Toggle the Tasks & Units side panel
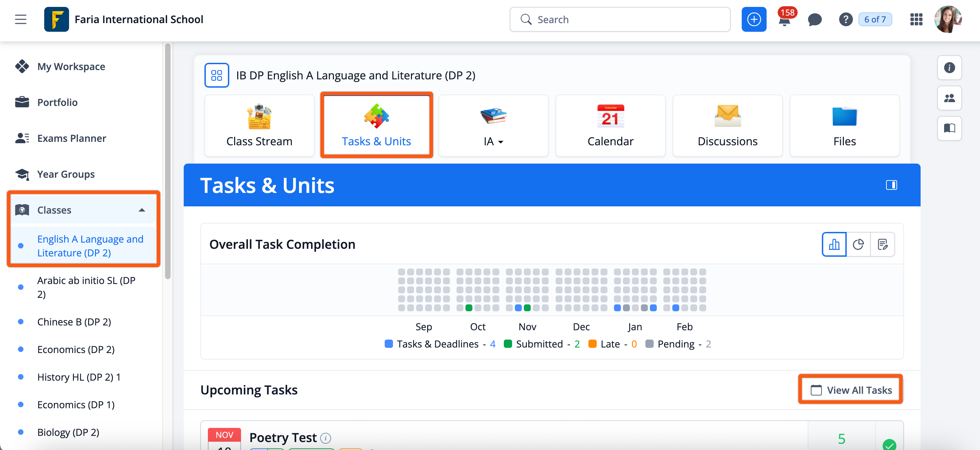The height and width of the screenshot is (450, 980). (x=891, y=185)
